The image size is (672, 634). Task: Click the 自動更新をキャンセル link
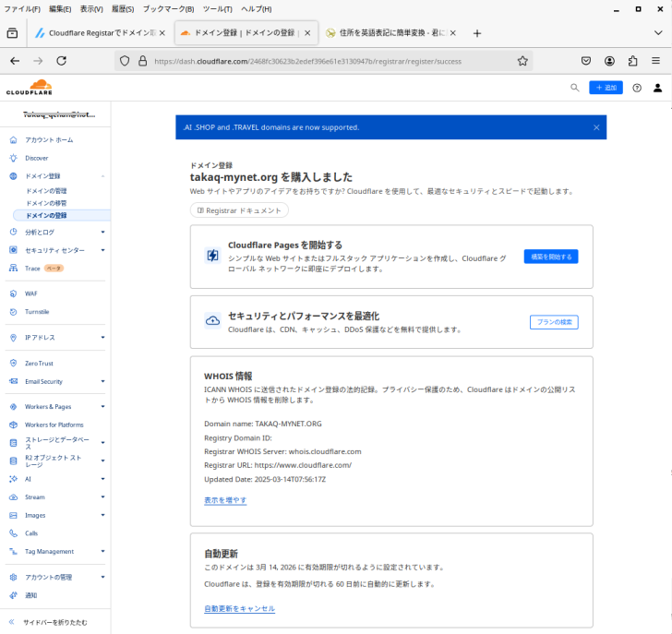point(240,608)
